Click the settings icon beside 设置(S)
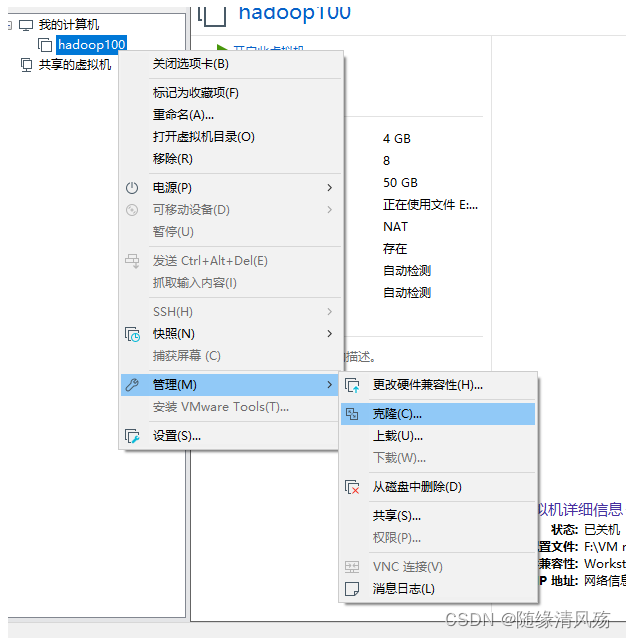626x638 pixels. click(x=132, y=436)
